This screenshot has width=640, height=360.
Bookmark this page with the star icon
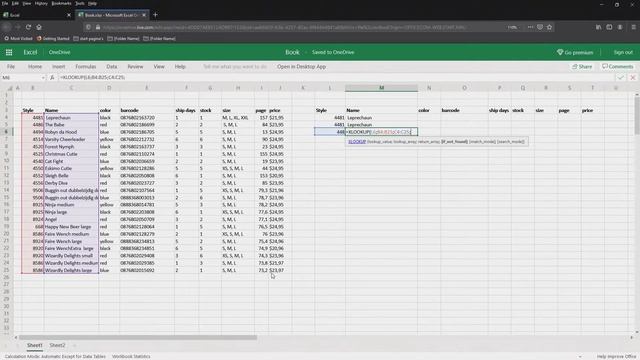(549, 27)
